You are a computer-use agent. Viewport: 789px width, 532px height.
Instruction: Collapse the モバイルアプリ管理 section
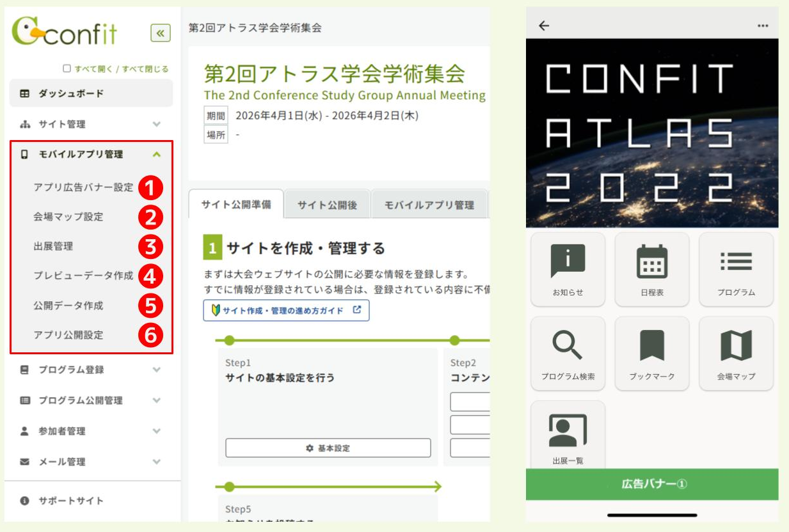[x=91, y=154]
